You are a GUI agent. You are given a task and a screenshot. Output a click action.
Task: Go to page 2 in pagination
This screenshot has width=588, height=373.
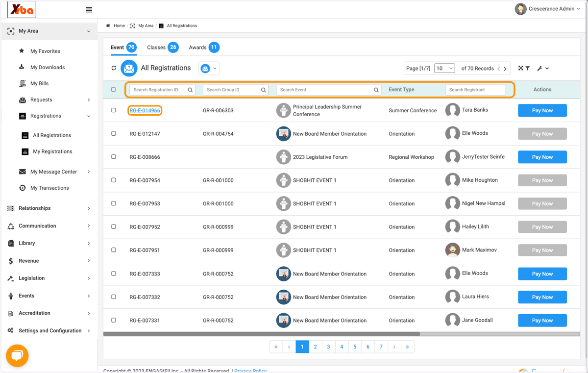[315, 347]
